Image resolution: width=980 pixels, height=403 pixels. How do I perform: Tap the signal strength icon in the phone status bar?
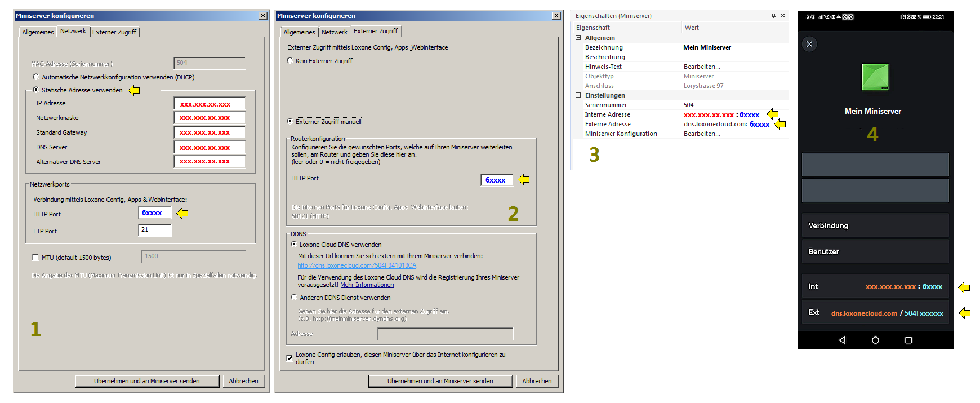tap(820, 17)
